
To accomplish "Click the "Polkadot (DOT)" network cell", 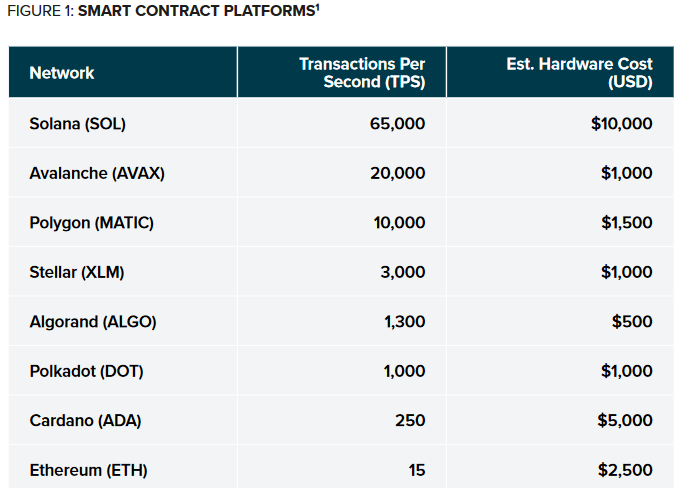I will coord(86,371).
